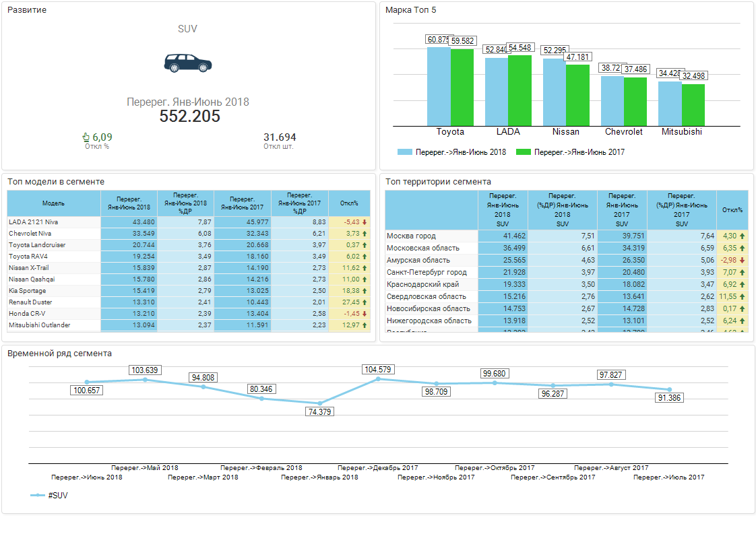Click the thumbs-up icon beside 6,09

pos(86,137)
